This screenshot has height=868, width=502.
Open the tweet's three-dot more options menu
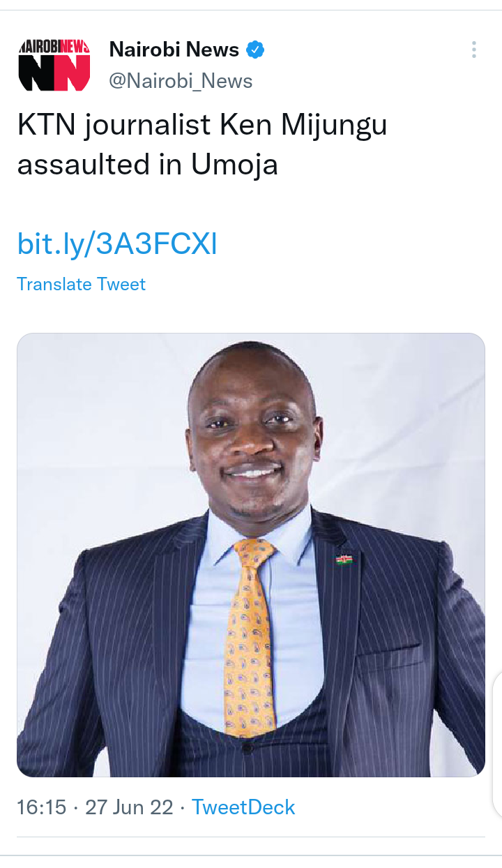473,50
